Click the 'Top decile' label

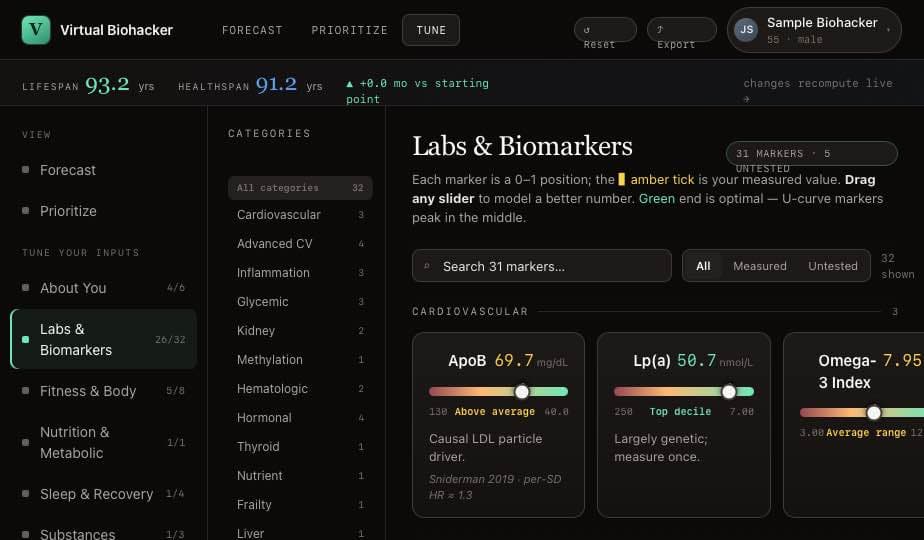[680, 411]
